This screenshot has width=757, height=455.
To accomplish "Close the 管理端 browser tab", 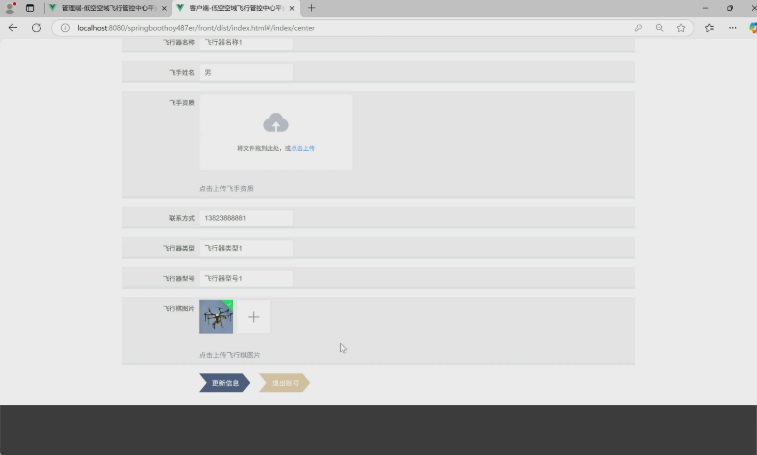I will pos(164,8).
